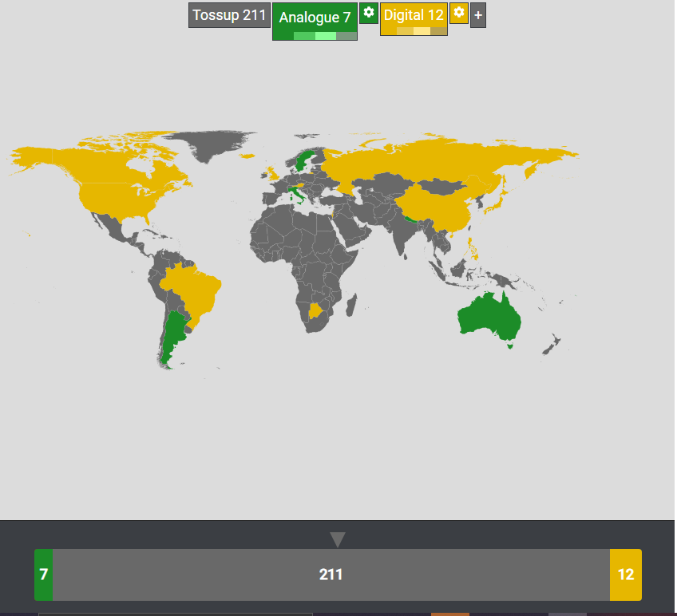Image resolution: width=677 pixels, height=616 pixels.
Task: Click yellow Philippines on the map
Action: pos(473,248)
